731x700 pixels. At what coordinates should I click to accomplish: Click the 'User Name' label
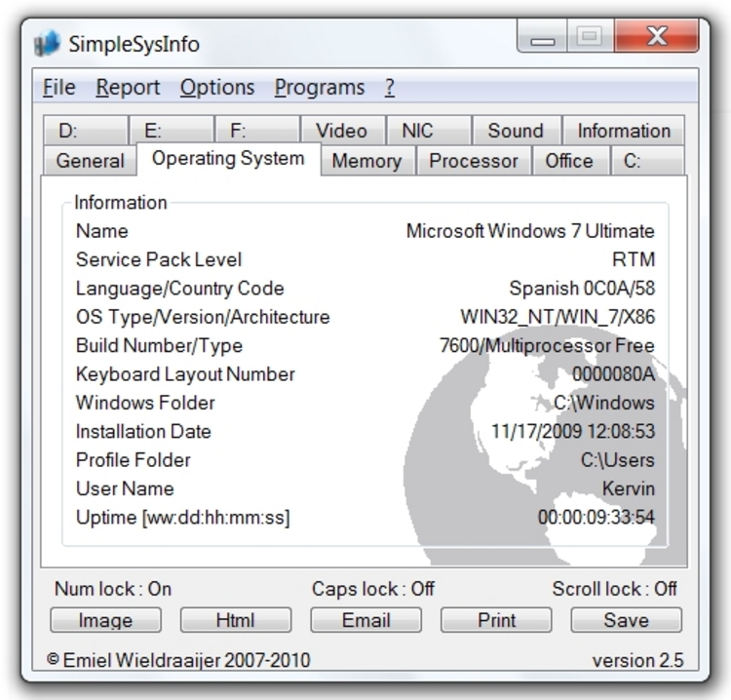(125, 488)
